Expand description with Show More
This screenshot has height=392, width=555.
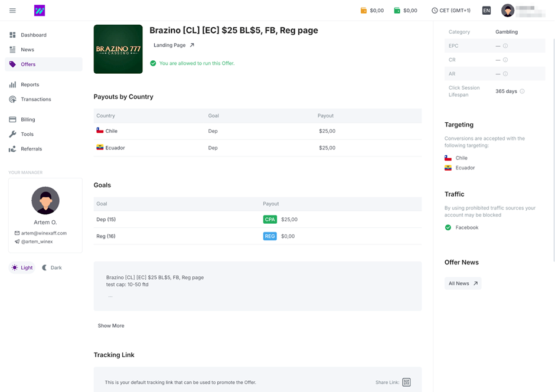[111, 326]
